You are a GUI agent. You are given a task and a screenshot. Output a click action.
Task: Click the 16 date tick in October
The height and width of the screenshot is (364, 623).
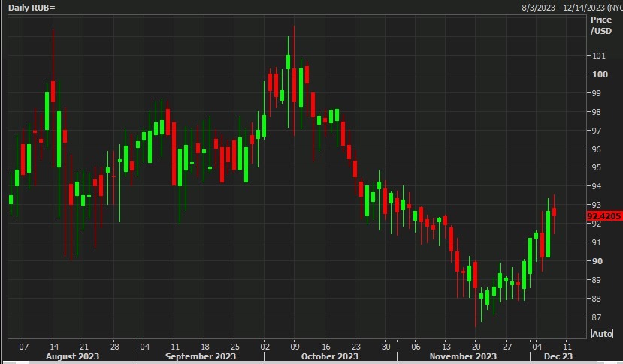(x=325, y=347)
